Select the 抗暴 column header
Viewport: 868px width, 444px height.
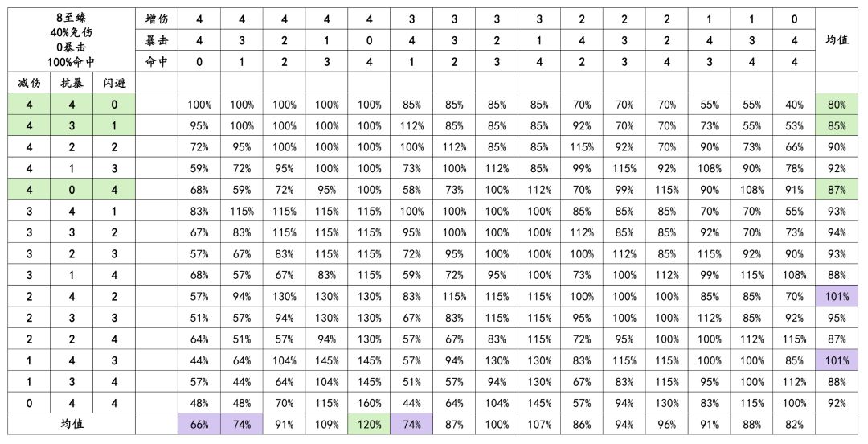coord(72,83)
